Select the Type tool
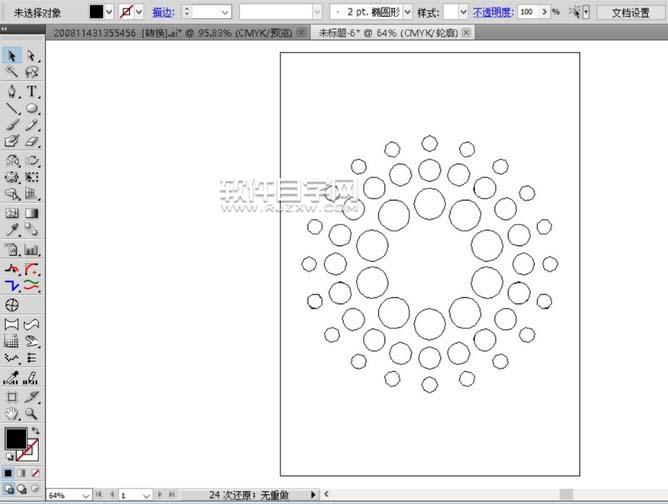 (x=33, y=91)
